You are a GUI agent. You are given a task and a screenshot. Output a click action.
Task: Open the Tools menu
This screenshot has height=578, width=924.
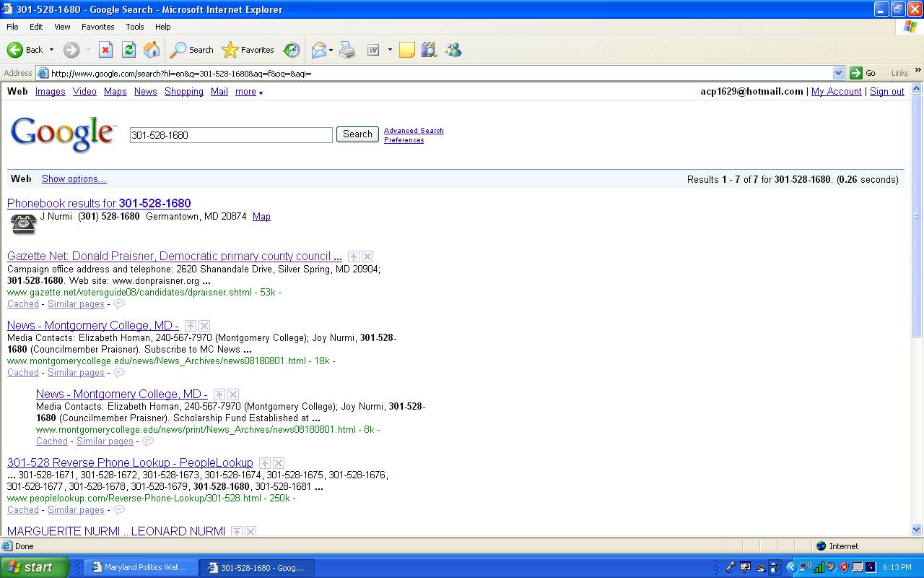pyautogui.click(x=135, y=27)
